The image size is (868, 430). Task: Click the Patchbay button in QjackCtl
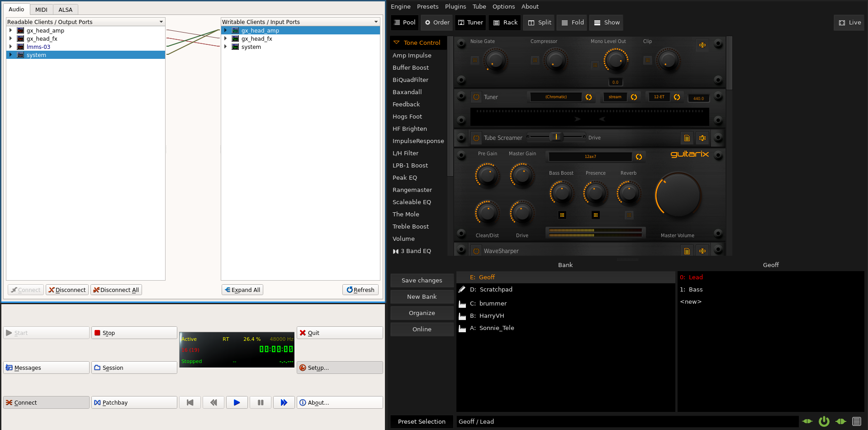click(134, 402)
